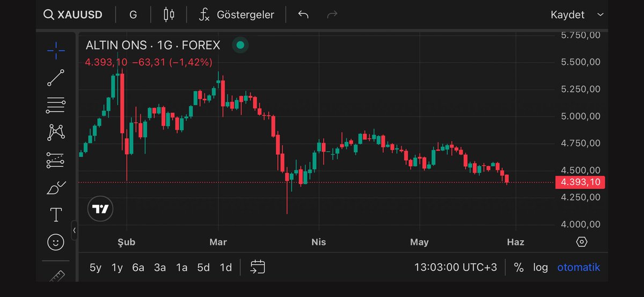
Task: Open the go-to-date calendar
Action: pos(258,267)
